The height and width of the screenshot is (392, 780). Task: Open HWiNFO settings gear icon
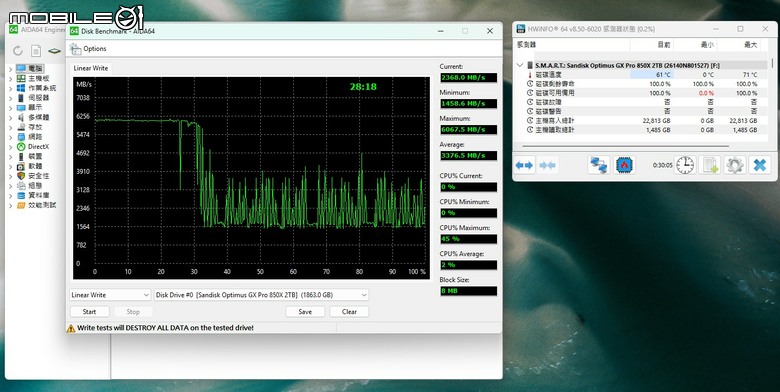pyautogui.click(x=734, y=165)
